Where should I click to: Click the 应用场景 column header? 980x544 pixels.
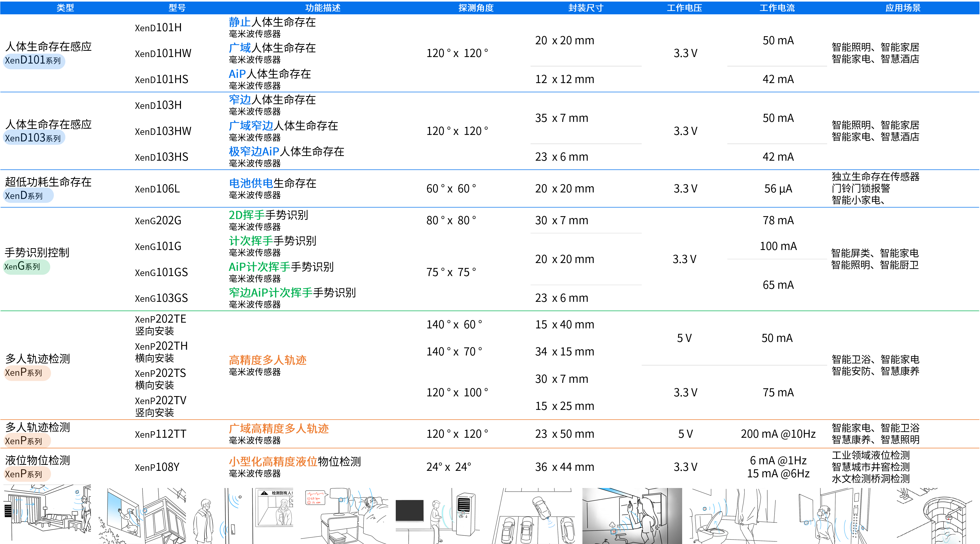coord(903,8)
